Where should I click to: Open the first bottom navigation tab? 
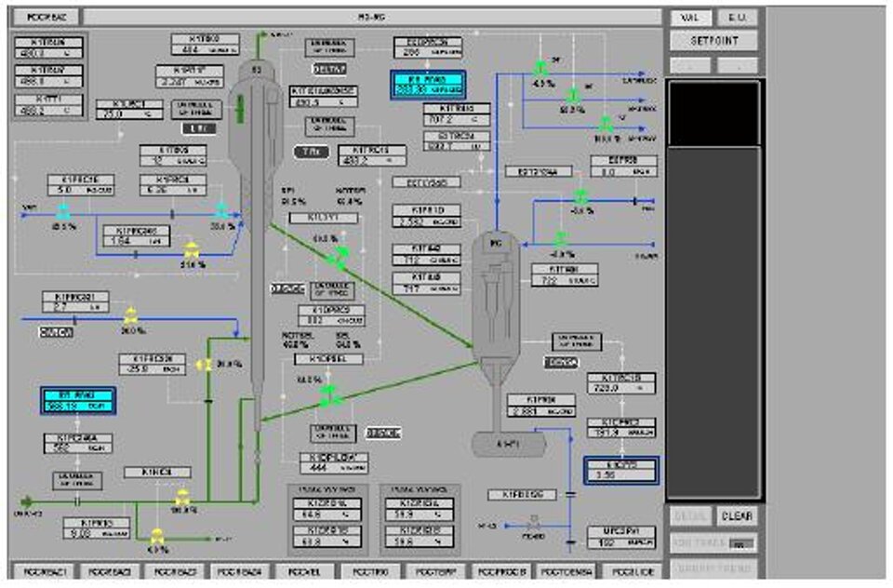tap(44, 571)
